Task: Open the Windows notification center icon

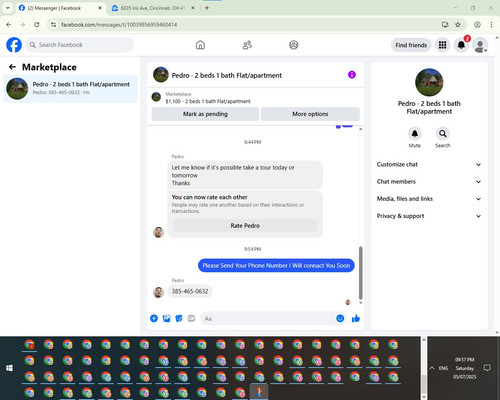Action: click(487, 368)
